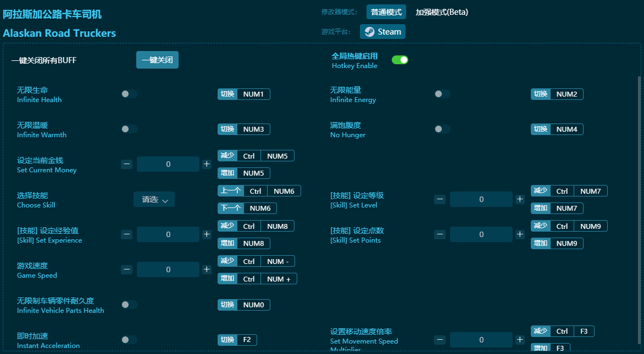Toggle Infinite Vehicle Parts Health on
This screenshot has height=354, width=644.
(x=129, y=305)
